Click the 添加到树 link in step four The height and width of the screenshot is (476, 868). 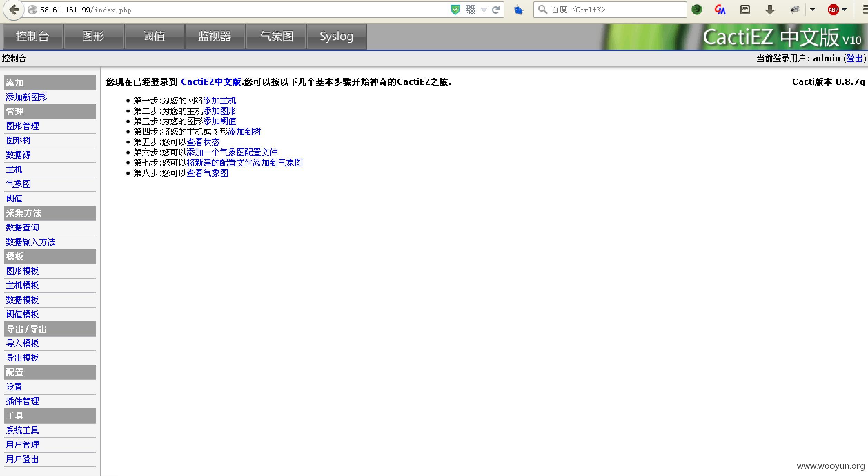coord(244,131)
